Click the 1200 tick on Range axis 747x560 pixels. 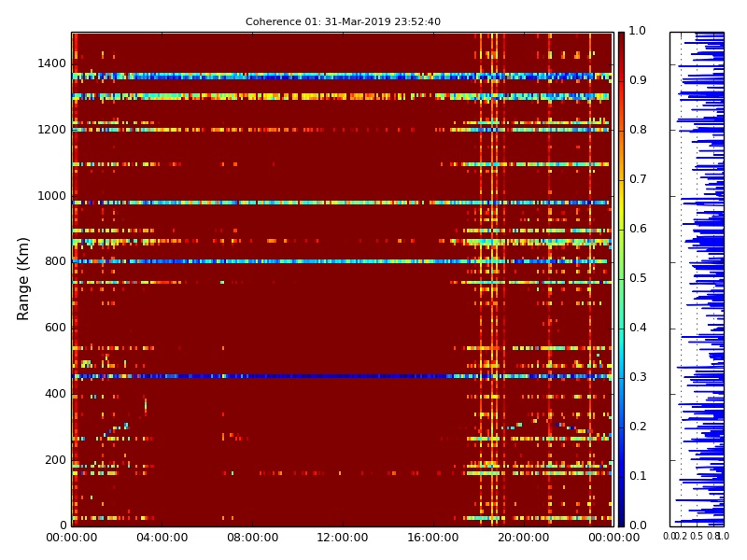point(51,130)
